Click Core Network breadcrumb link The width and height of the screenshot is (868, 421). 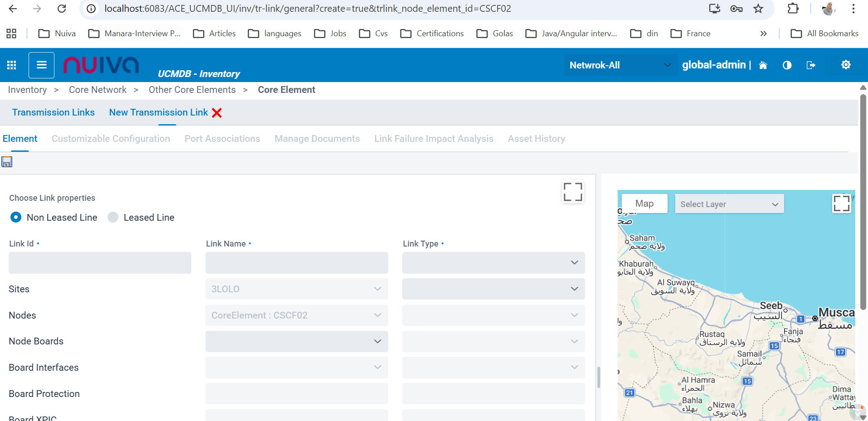98,90
